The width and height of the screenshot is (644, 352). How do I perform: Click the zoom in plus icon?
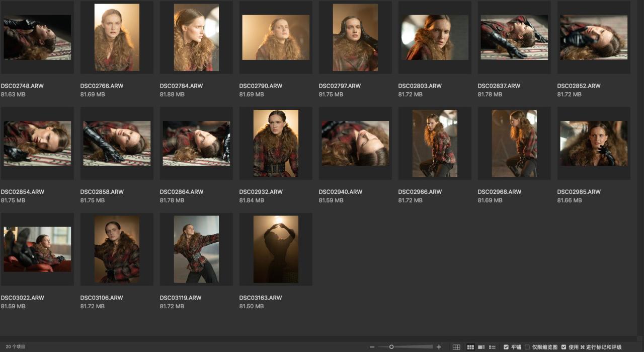point(439,347)
